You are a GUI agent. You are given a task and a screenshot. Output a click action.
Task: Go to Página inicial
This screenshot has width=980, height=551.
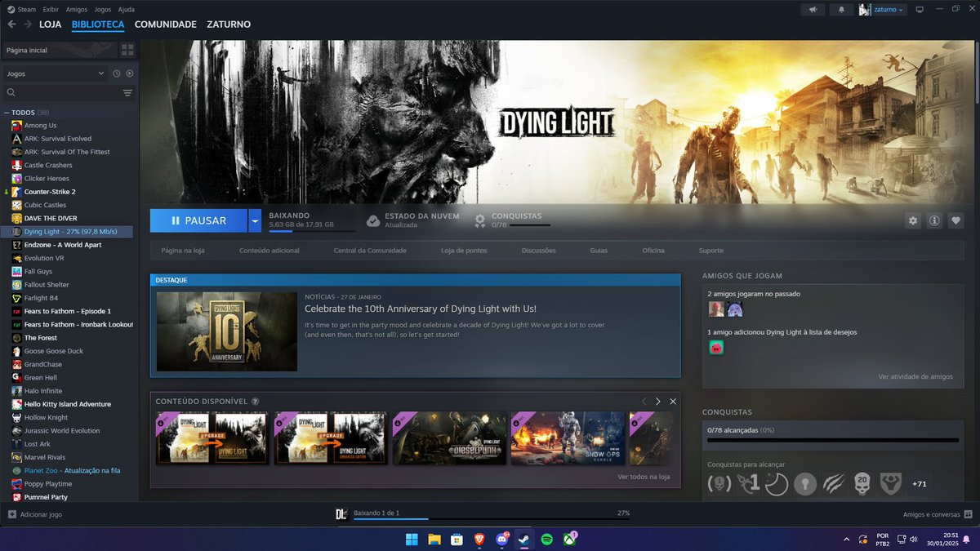tap(59, 50)
